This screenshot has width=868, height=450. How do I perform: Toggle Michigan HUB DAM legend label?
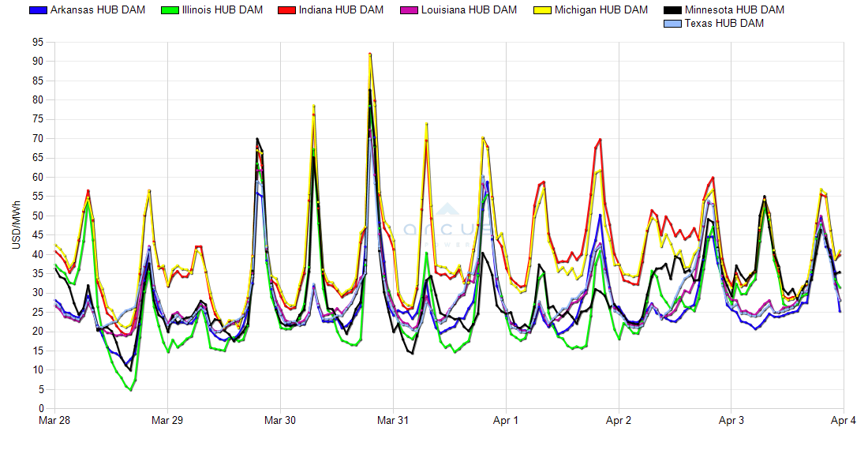coord(600,10)
